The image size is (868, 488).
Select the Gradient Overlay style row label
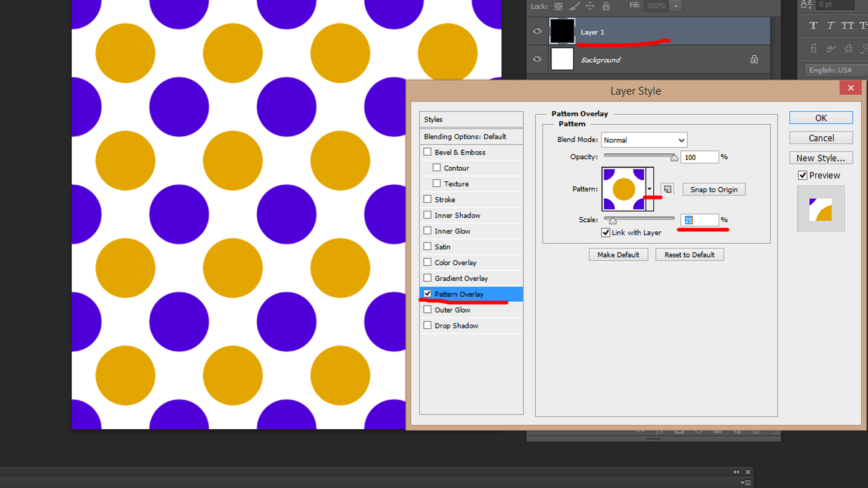(461, 278)
